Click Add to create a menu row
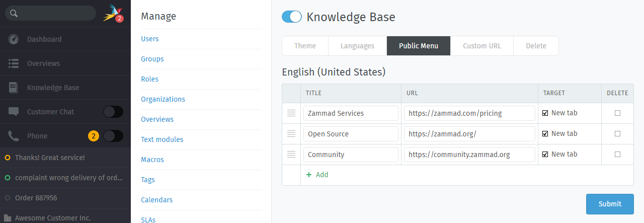Image resolution: width=644 pixels, height=223 pixels. pos(317,175)
